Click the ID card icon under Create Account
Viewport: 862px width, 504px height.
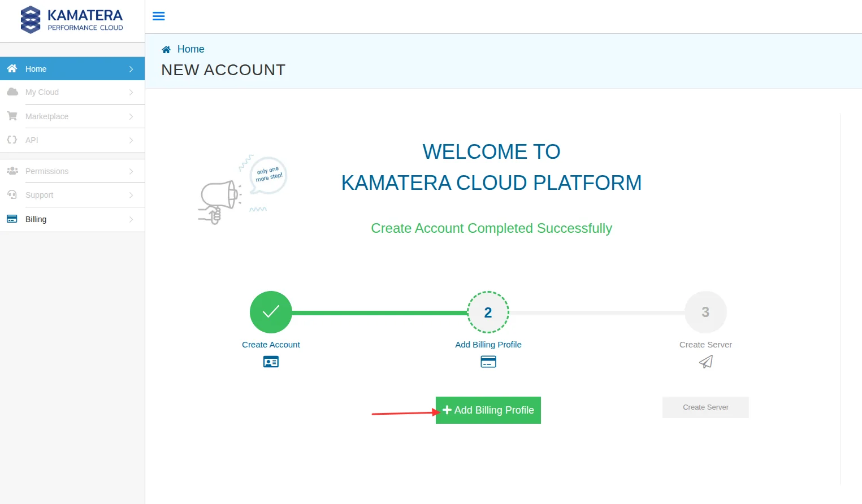(x=271, y=362)
